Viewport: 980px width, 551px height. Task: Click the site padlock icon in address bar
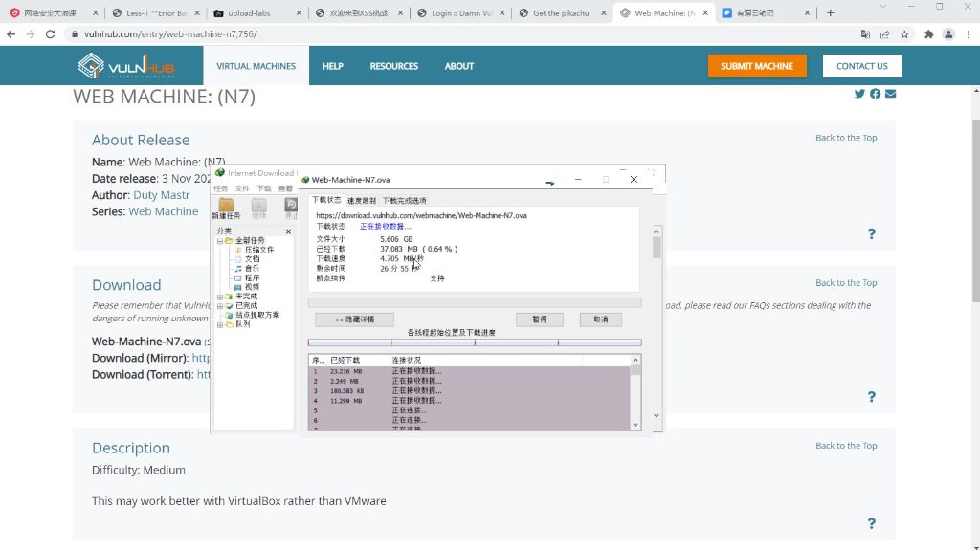click(x=75, y=34)
